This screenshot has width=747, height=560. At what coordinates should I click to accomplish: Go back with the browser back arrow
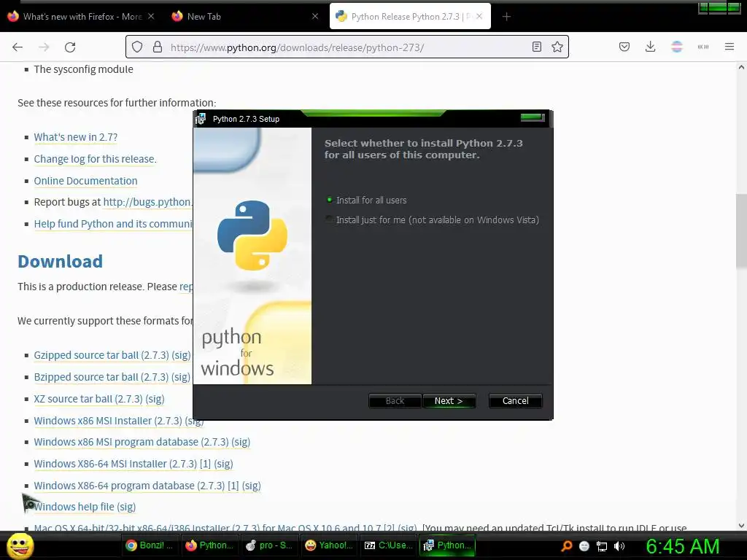click(18, 47)
